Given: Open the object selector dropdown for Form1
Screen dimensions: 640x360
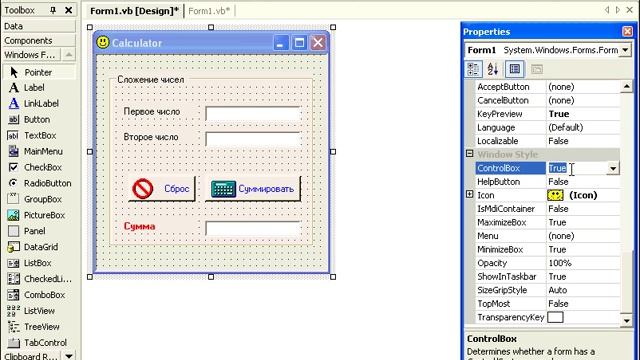Looking at the screenshot, I should 625,50.
